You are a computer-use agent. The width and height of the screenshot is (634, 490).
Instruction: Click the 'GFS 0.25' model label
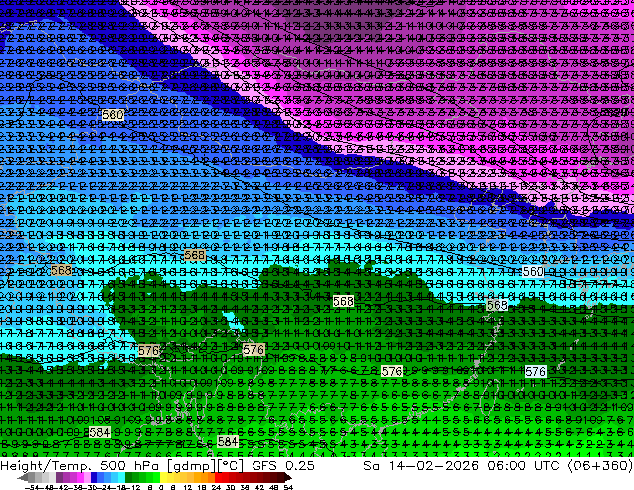(x=283, y=466)
